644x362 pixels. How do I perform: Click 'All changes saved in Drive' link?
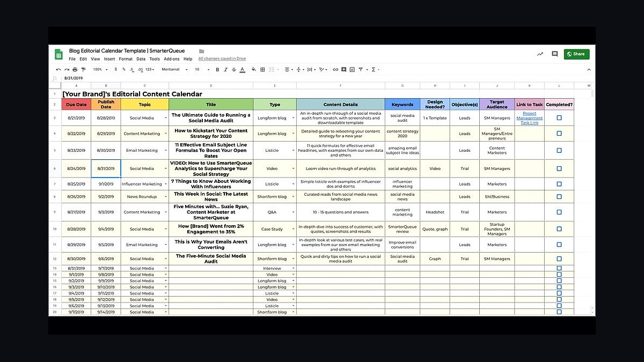click(222, 59)
